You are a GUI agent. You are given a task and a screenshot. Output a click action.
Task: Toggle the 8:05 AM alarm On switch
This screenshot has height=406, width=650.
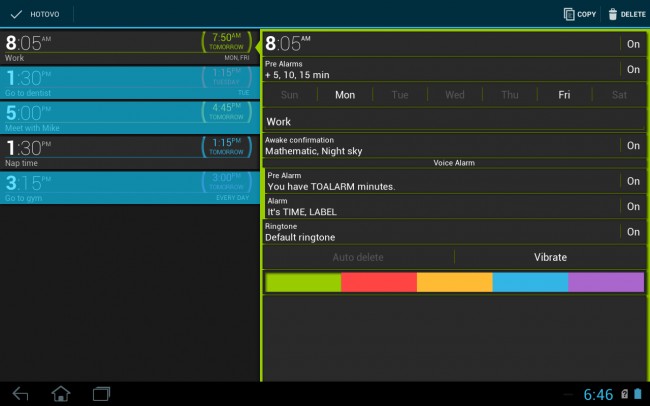click(x=633, y=44)
